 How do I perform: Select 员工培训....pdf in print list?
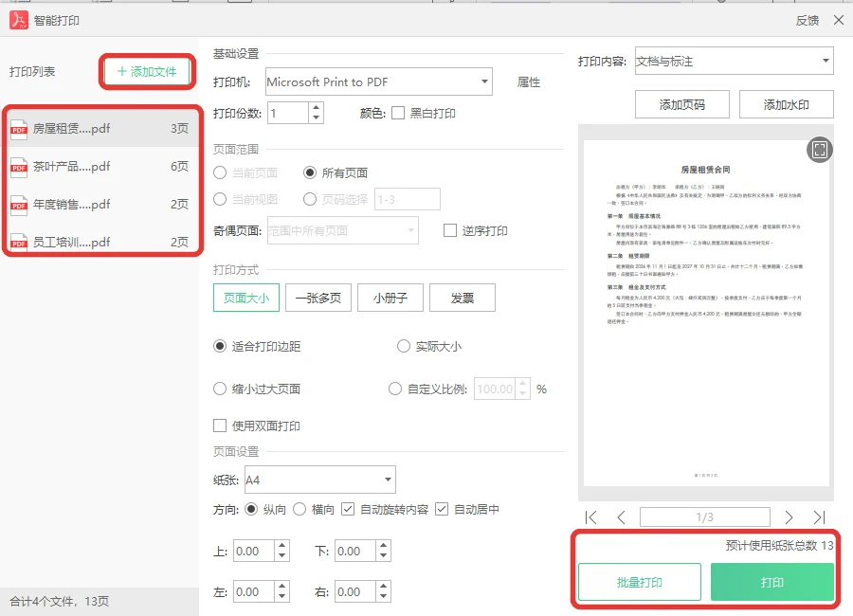100,243
